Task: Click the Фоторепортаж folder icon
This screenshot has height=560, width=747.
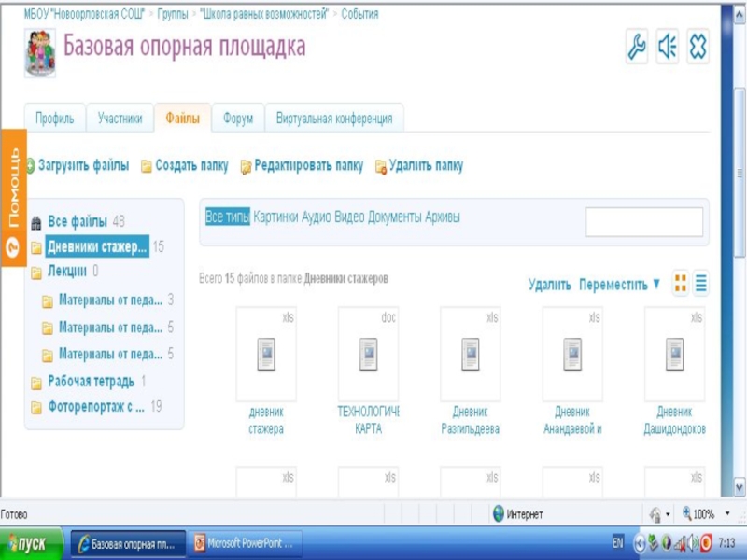Action: click(x=36, y=408)
